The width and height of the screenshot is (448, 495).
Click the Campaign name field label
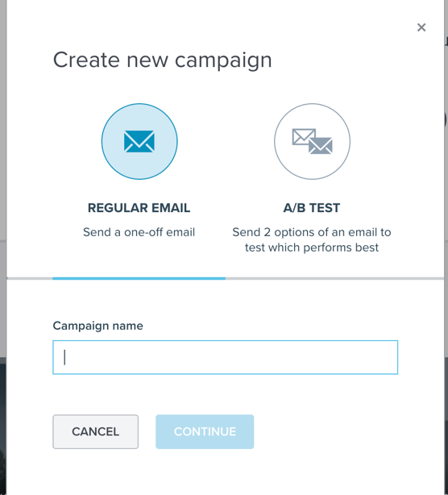click(97, 326)
